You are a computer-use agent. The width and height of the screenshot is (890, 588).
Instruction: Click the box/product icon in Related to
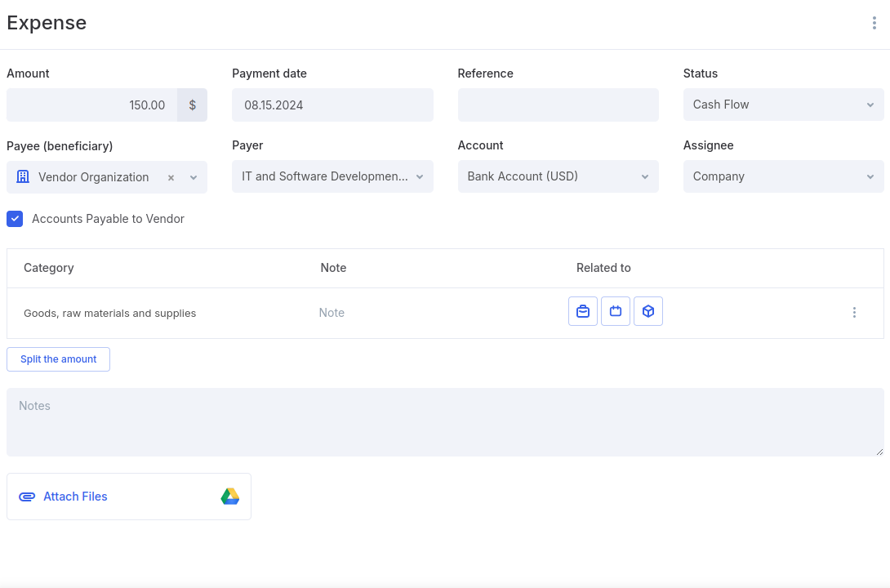point(648,311)
